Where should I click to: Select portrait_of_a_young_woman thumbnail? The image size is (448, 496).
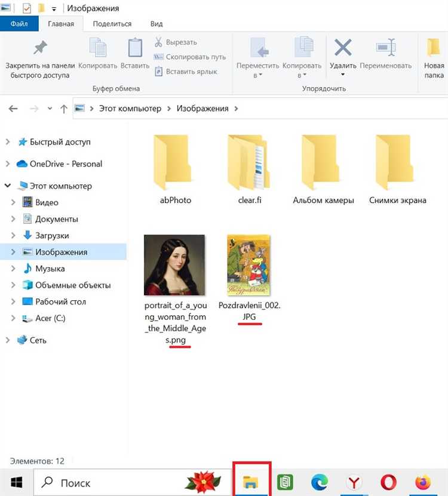point(175,265)
